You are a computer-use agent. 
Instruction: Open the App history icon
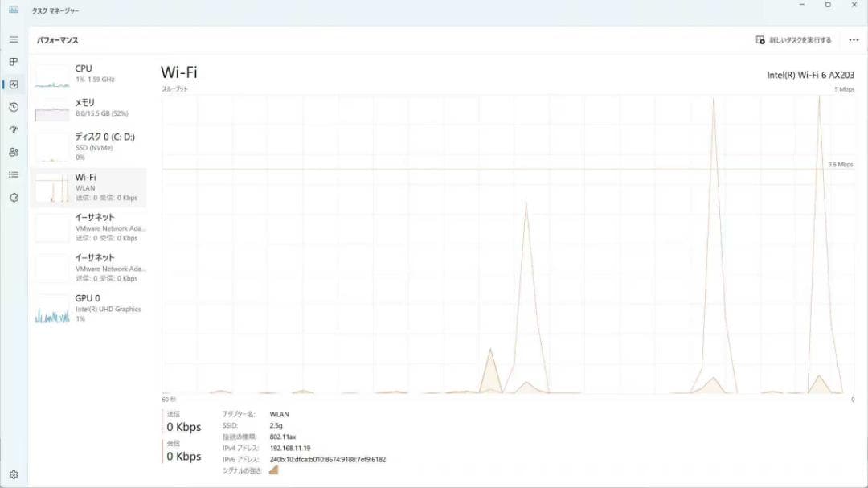pyautogui.click(x=14, y=107)
